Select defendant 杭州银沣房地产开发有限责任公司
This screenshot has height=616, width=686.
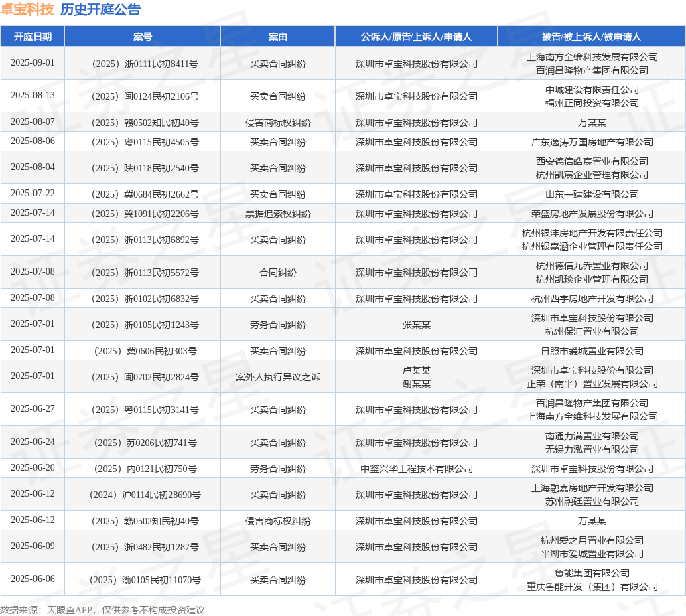pyautogui.click(x=592, y=233)
